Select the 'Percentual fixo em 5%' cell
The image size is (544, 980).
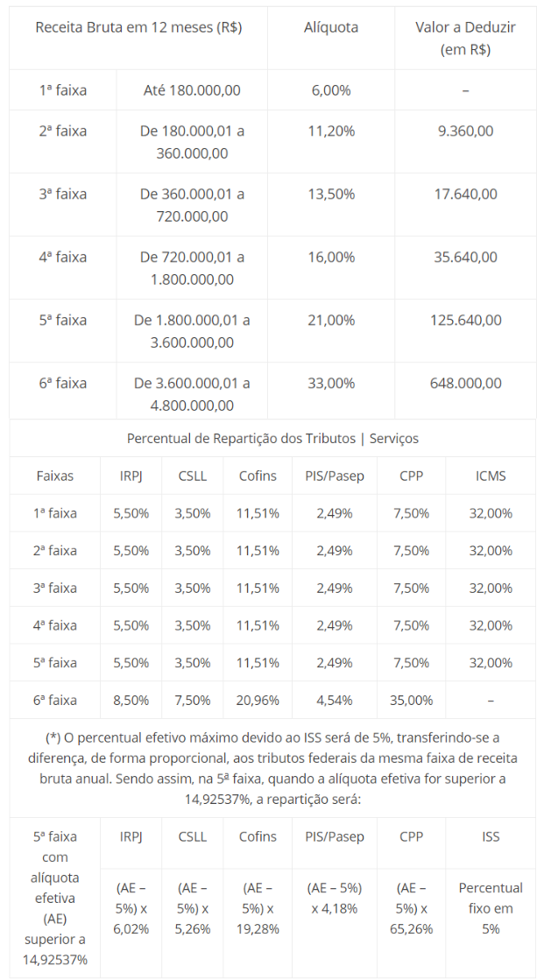point(491,908)
